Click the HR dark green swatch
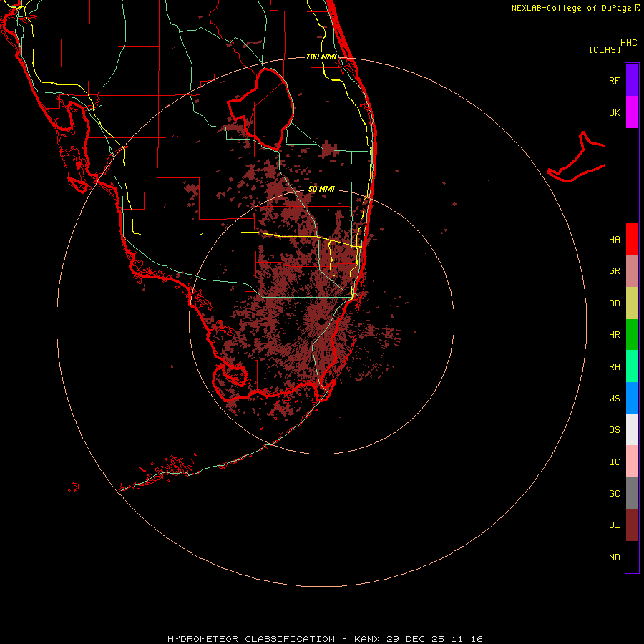 click(632, 334)
